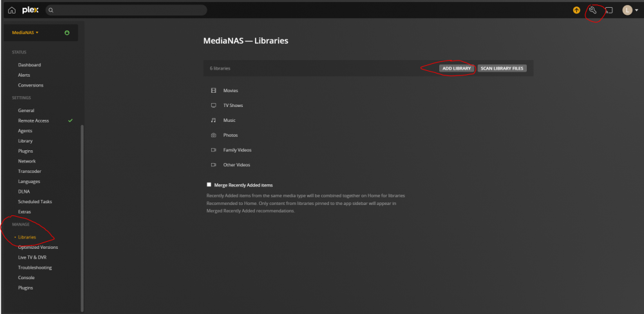Select the TV Shows library row
644x314 pixels.
(x=368, y=105)
